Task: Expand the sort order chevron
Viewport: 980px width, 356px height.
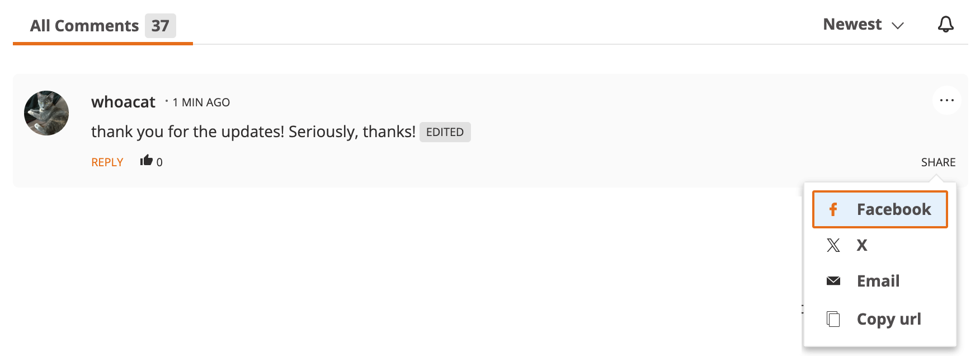Action: coord(898,25)
